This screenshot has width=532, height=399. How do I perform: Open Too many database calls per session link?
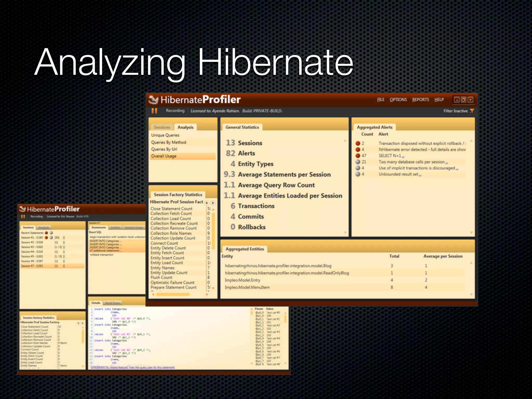click(447, 163)
